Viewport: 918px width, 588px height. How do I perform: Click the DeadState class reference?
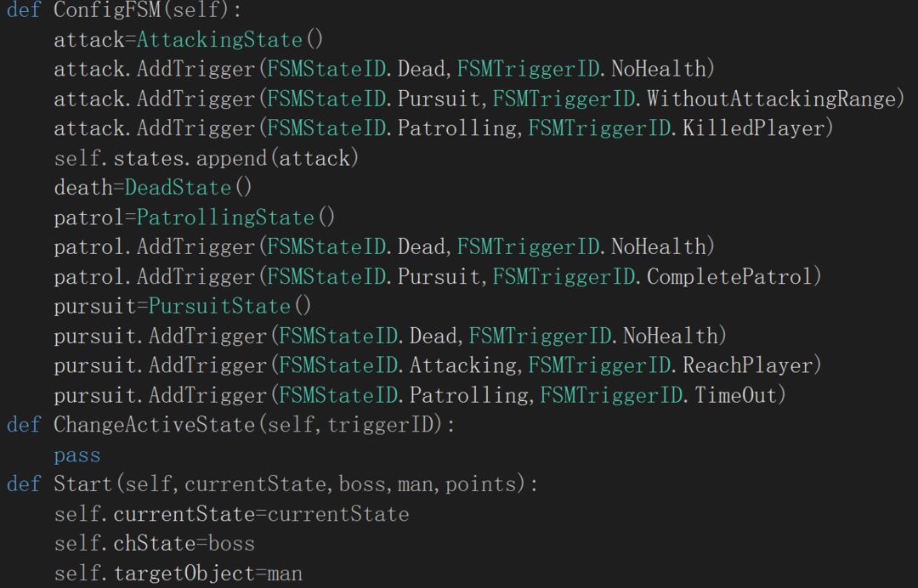178,188
